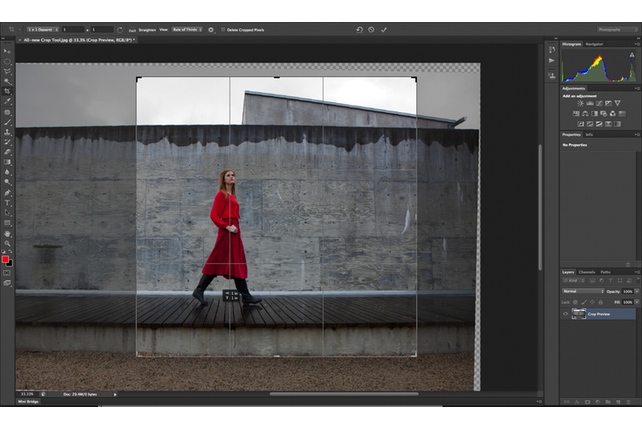Select the Path Selection tool

click(7, 213)
